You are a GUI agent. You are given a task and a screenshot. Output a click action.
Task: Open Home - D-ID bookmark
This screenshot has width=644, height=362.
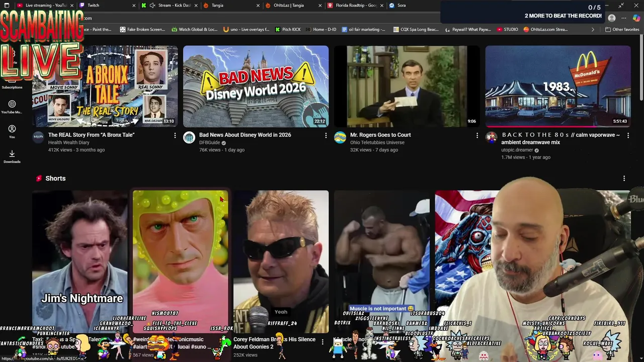(x=321, y=29)
